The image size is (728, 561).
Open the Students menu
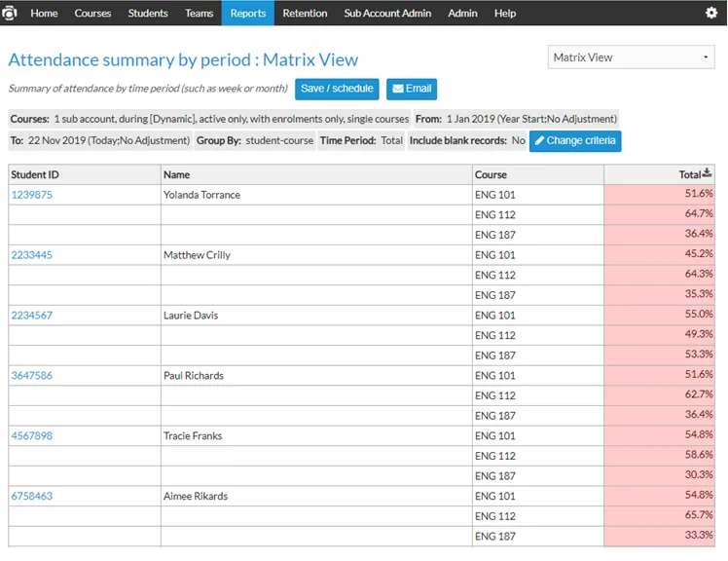coord(148,13)
